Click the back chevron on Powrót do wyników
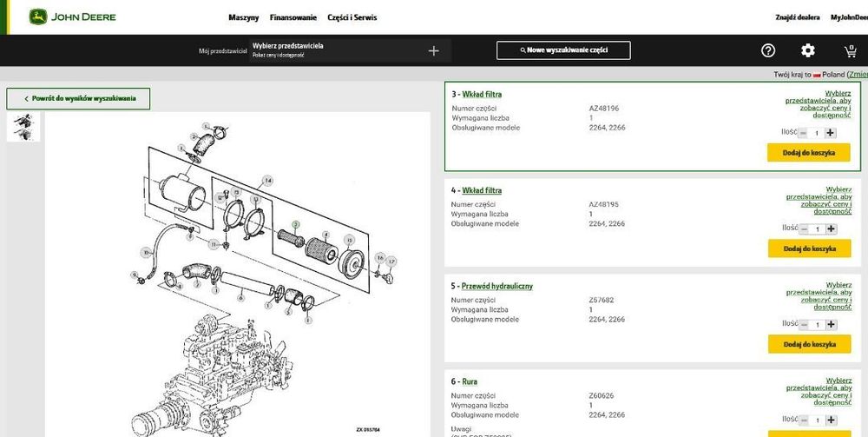 pos(26,98)
